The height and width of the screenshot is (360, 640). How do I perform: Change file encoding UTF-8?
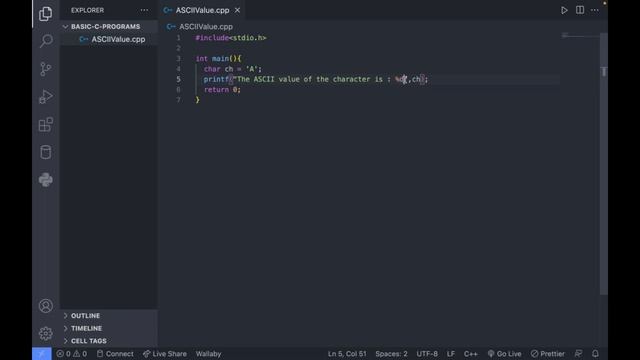pos(427,353)
